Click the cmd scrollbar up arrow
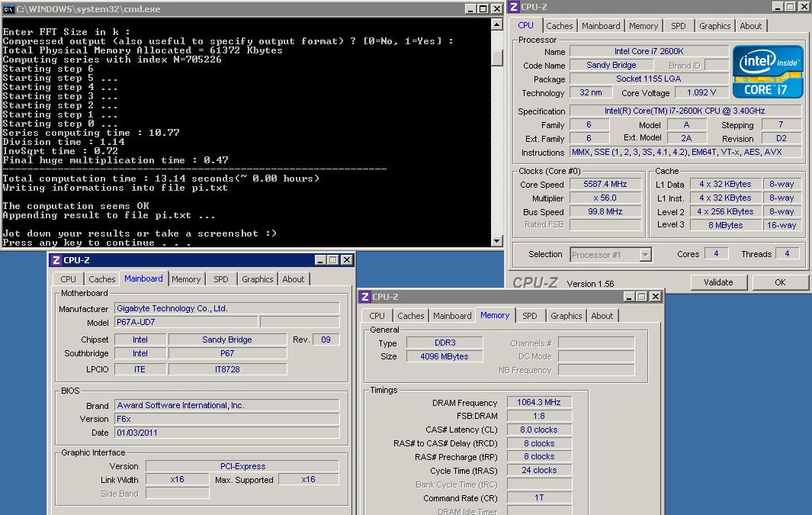The image size is (812, 515). (x=496, y=24)
